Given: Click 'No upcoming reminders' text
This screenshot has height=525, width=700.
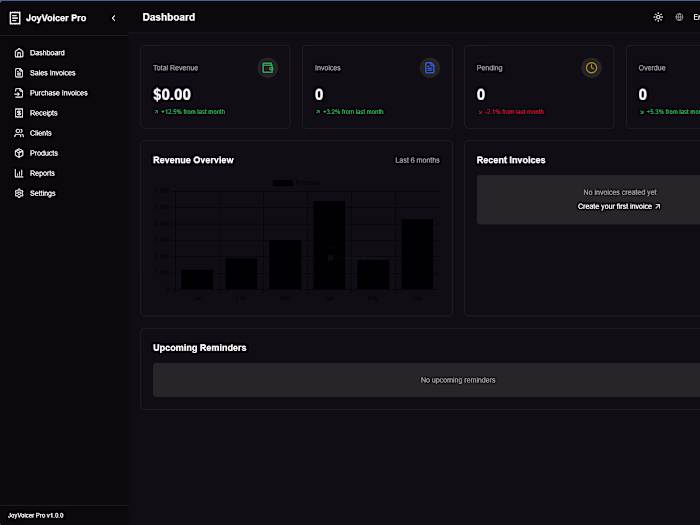Looking at the screenshot, I should point(458,380).
